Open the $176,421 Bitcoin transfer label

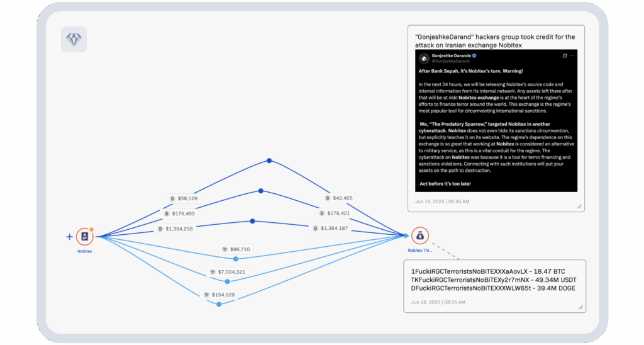click(x=335, y=213)
